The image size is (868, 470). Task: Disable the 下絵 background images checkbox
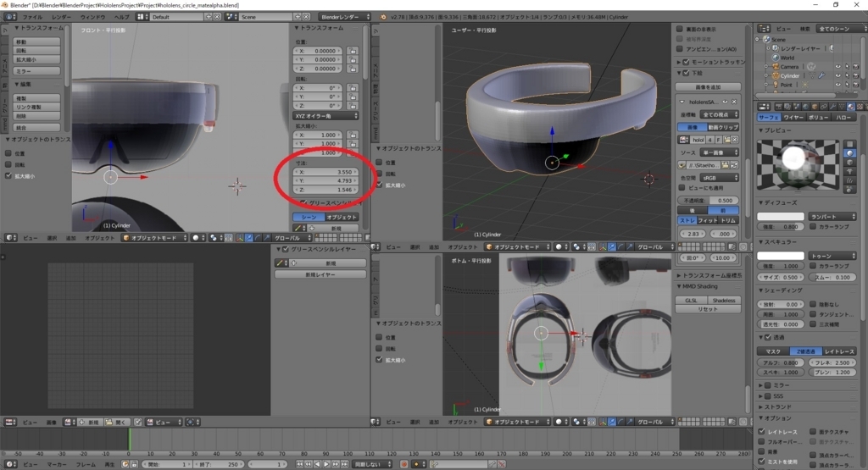(x=687, y=73)
